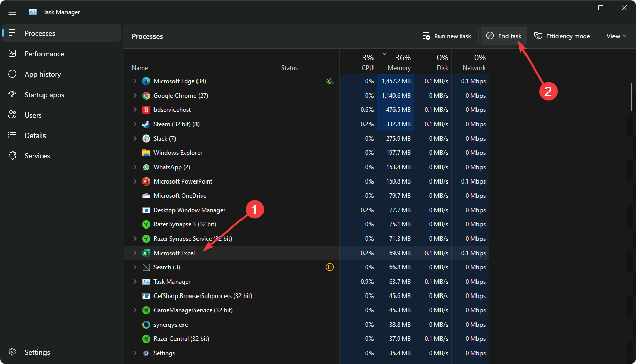Expand the Microsoft Edge (34) process group

click(135, 81)
